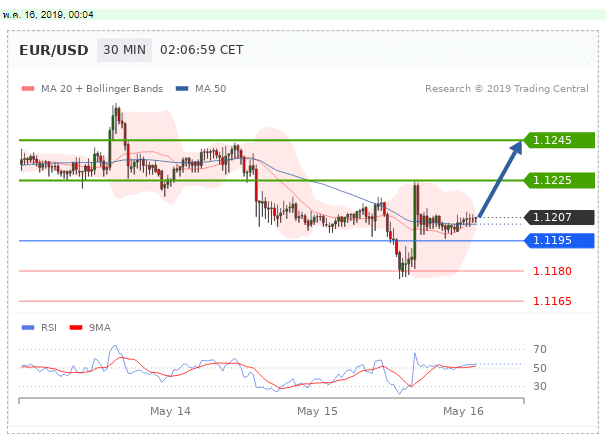Screen dimensions: 605x439
Task: Click the 9MA legend label
Action: tap(100, 328)
